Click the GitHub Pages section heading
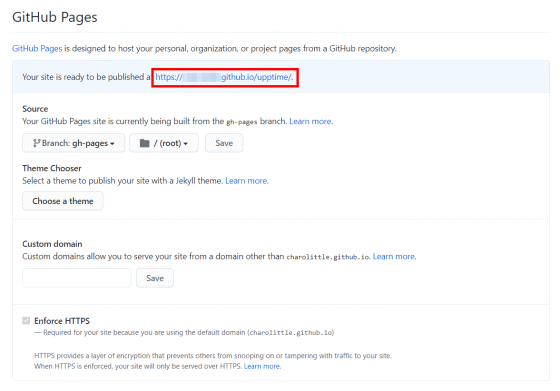The width and height of the screenshot is (560, 391). pyautogui.click(x=55, y=17)
